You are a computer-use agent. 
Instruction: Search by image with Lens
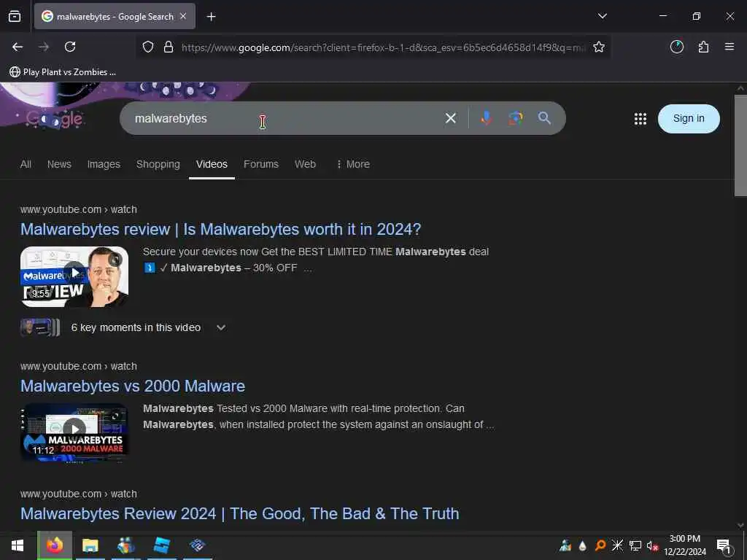pyautogui.click(x=516, y=118)
